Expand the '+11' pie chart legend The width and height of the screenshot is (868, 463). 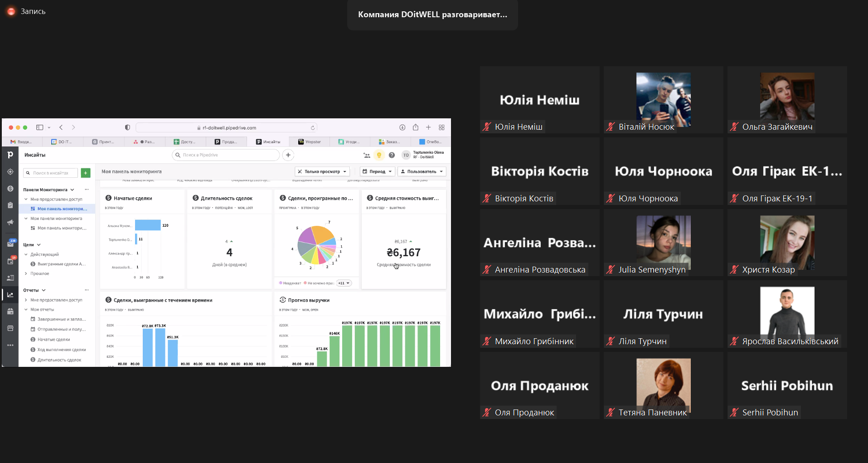(344, 283)
